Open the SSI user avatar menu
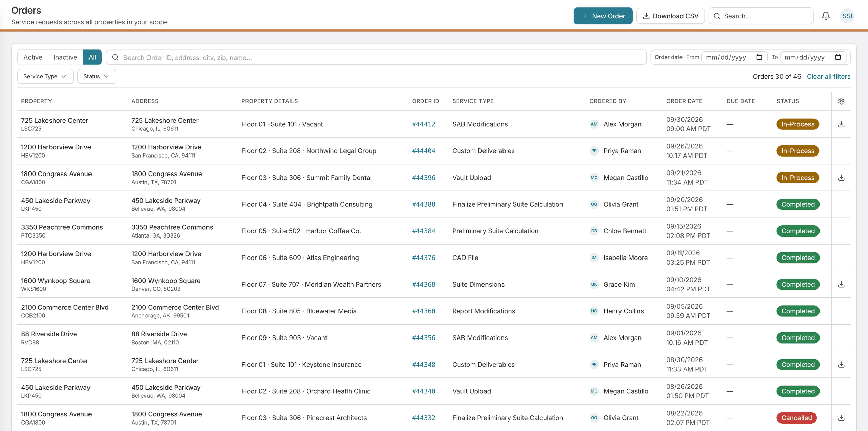868x431 pixels. coord(847,16)
